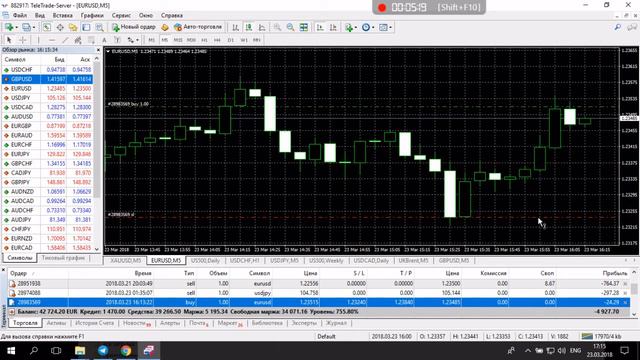Expand the Profiles dropdown arrow
The height and width of the screenshot is (360, 640).
pyautogui.click(x=34, y=27)
